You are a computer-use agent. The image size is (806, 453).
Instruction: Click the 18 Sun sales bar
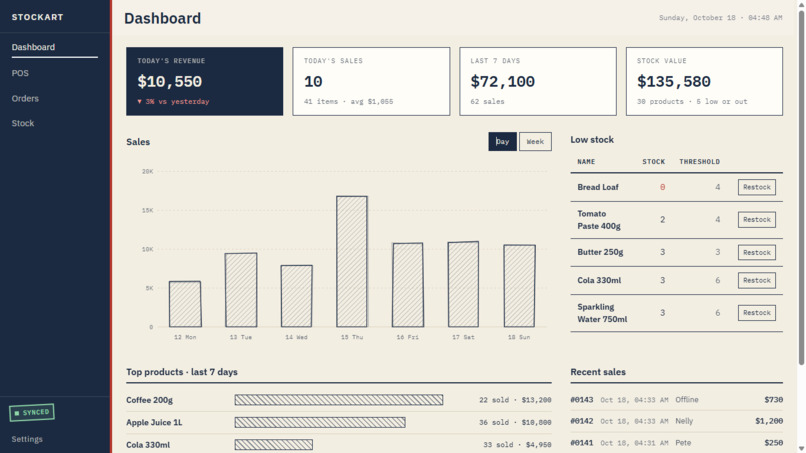[519, 286]
